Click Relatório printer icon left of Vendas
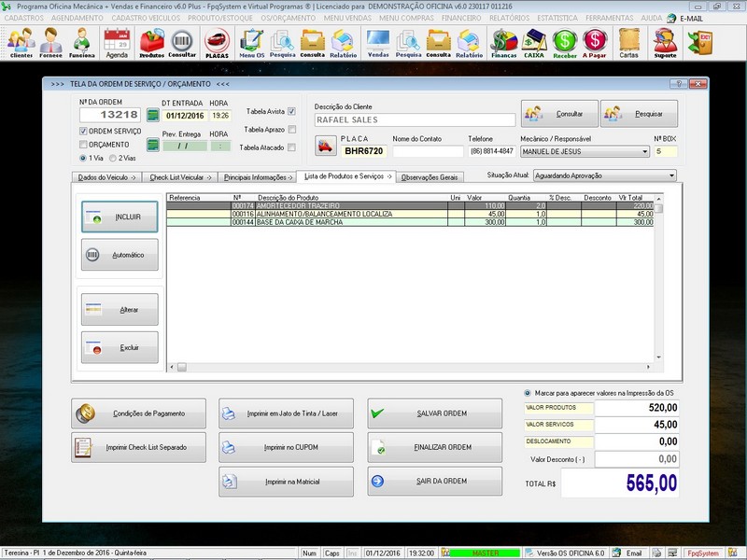The image size is (747, 560). 343,42
